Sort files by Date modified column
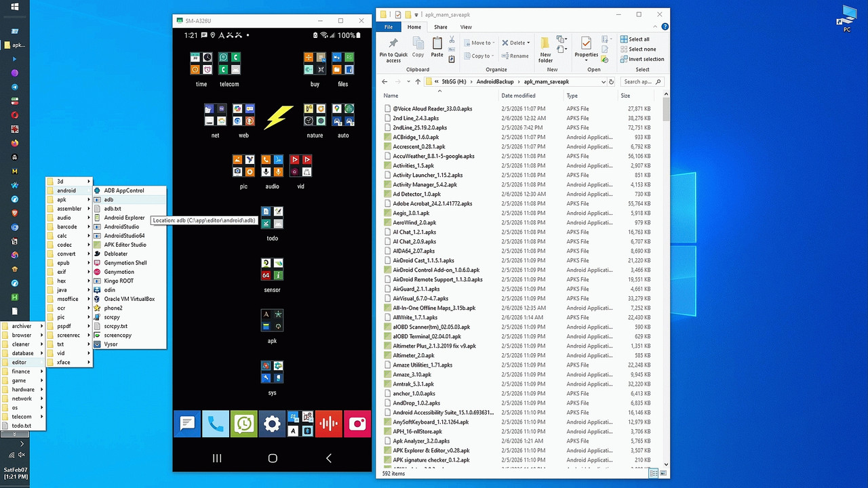The height and width of the screenshot is (488, 868). click(531, 96)
